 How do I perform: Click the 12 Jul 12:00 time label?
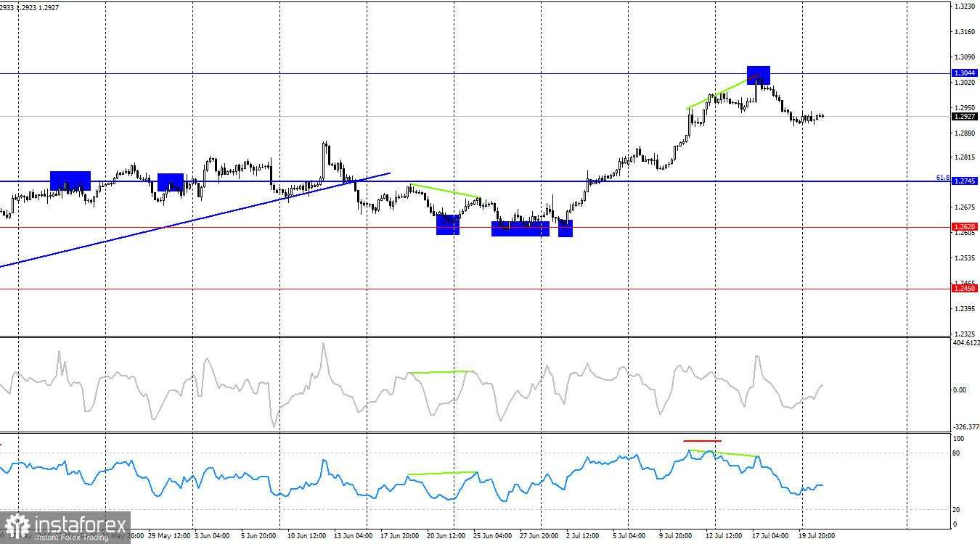tap(724, 536)
